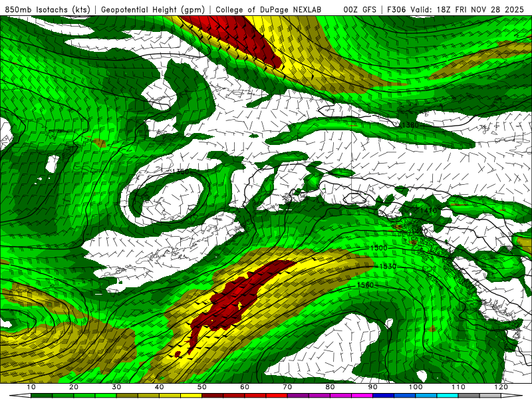Click the 60 knots colorbar label
The height and width of the screenshot is (399, 532).
click(x=245, y=387)
